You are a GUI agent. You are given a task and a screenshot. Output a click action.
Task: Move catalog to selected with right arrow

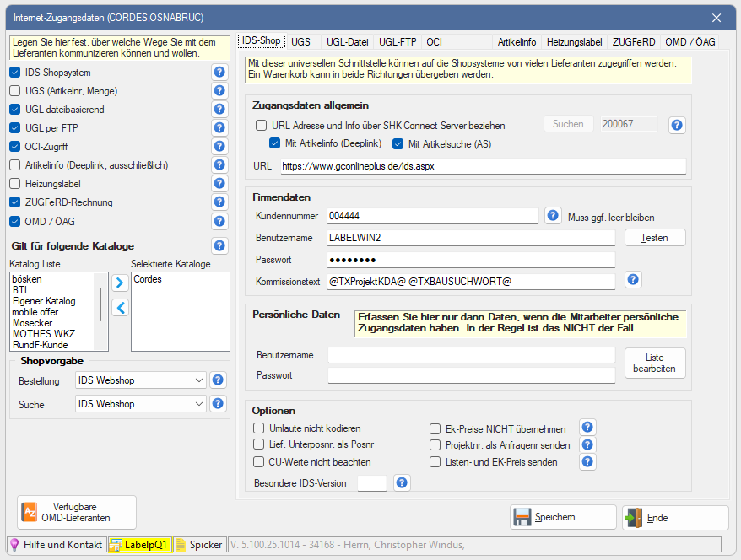click(120, 282)
